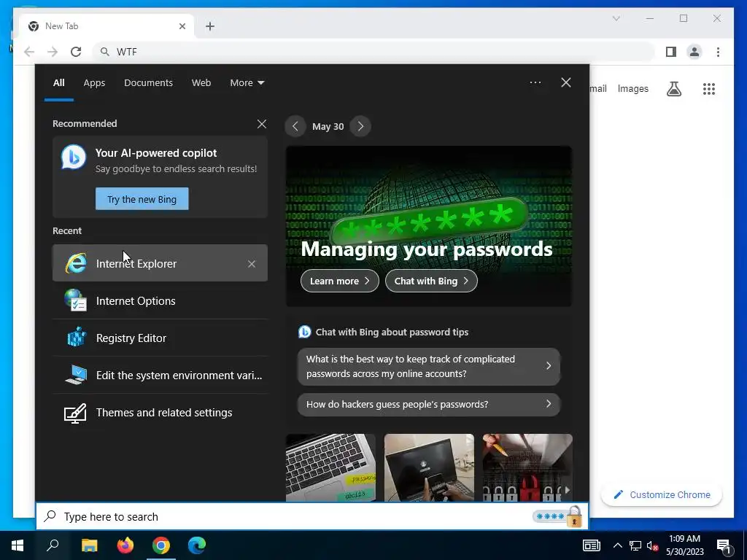This screenshot has height=560, width=747.
Task: Click Customize Chrome button
Action: (662, 495)
